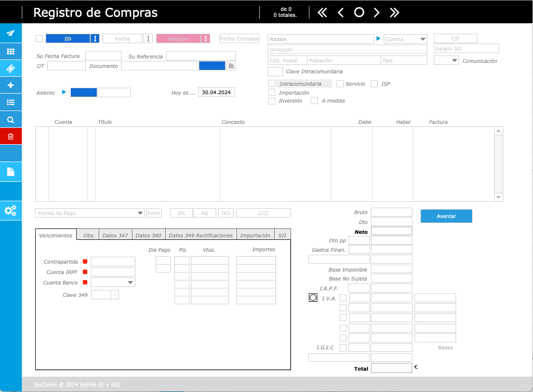The height and width of the screenshot is (392, 533).
Task: Click the Razón input field
Action: tap(321, 39)
